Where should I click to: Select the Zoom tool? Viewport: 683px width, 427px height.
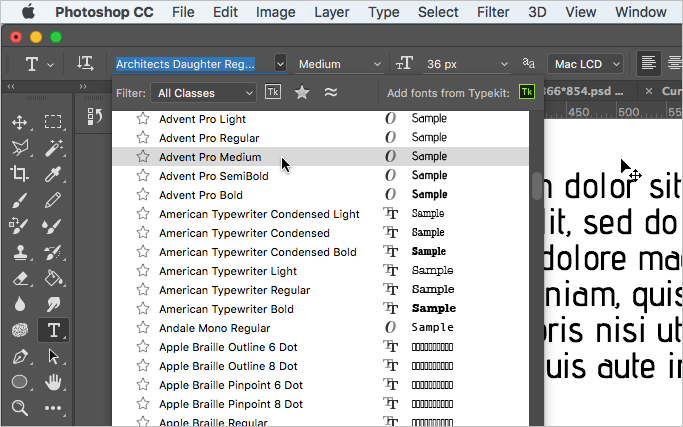tap(20, 408)
